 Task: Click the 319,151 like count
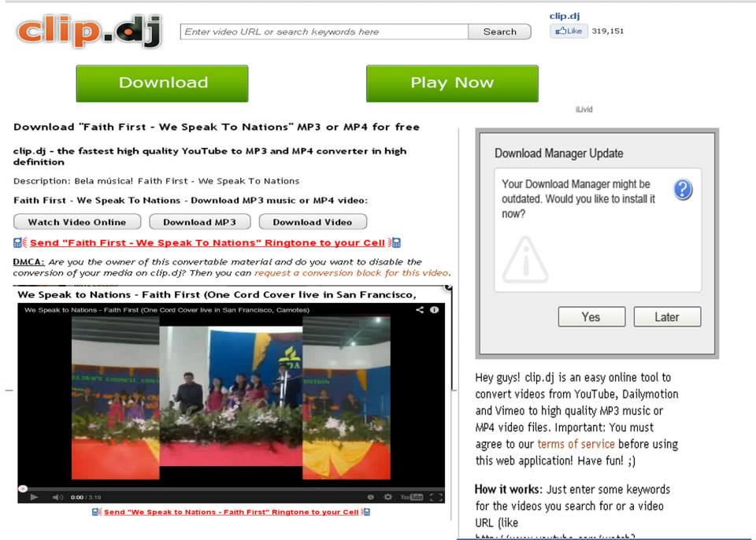click(607, 31)
